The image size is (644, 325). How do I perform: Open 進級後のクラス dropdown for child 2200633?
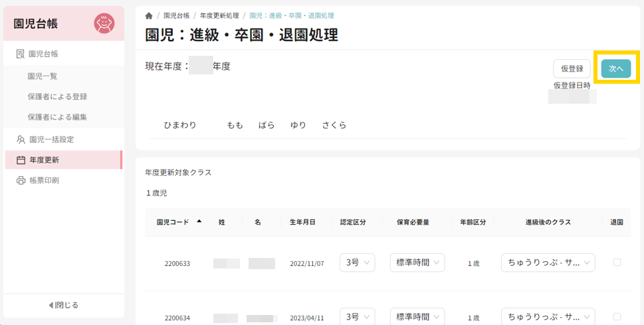pyautogui.click(x=548, y=263)
